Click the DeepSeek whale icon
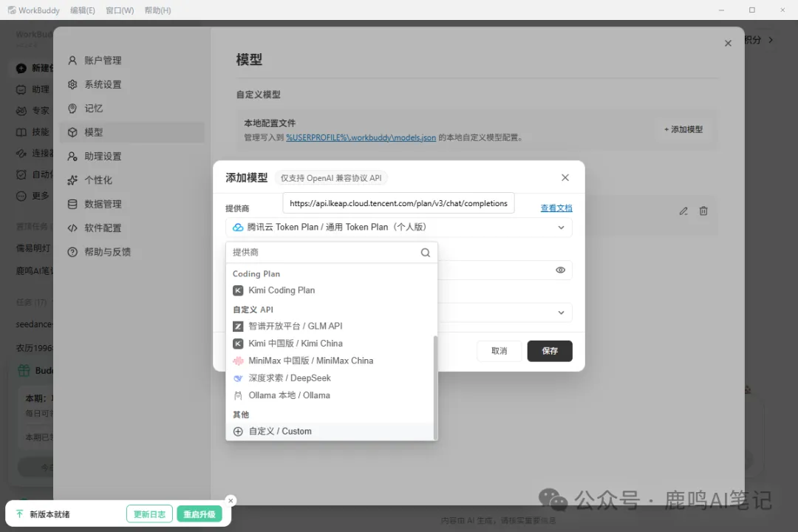The width and height of the screenshot is (798, 532). [238, 378]
